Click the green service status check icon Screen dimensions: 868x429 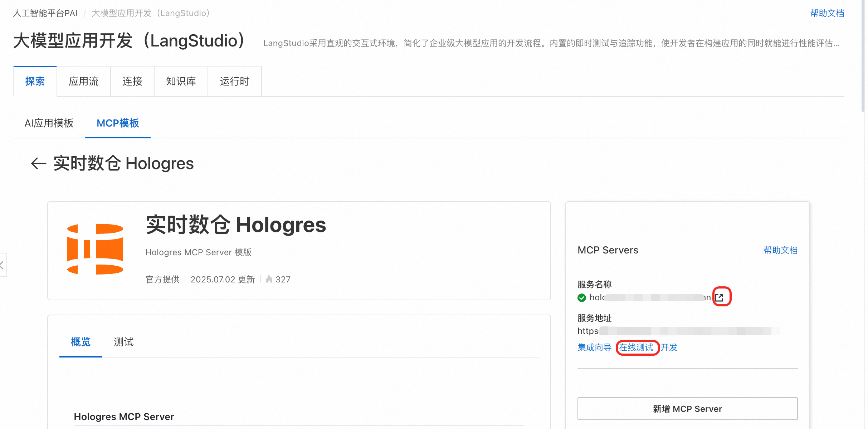[x=582, y=297]
